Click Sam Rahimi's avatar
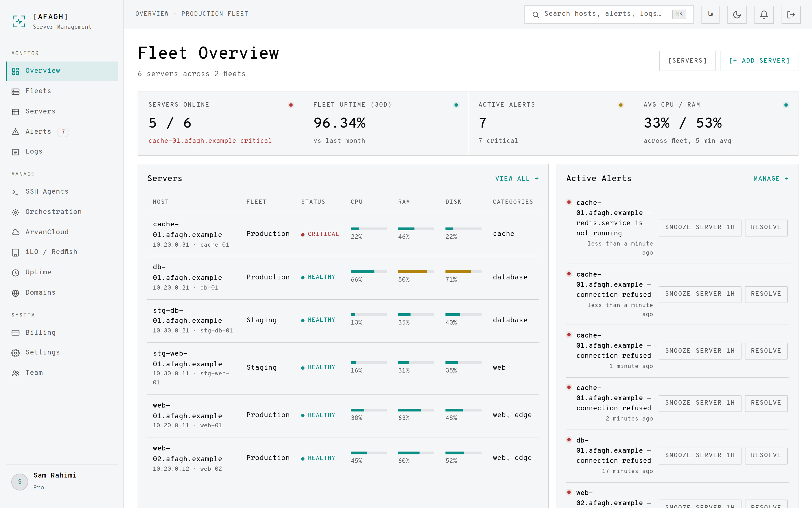 pyautogui.click(x=20, y=482)
